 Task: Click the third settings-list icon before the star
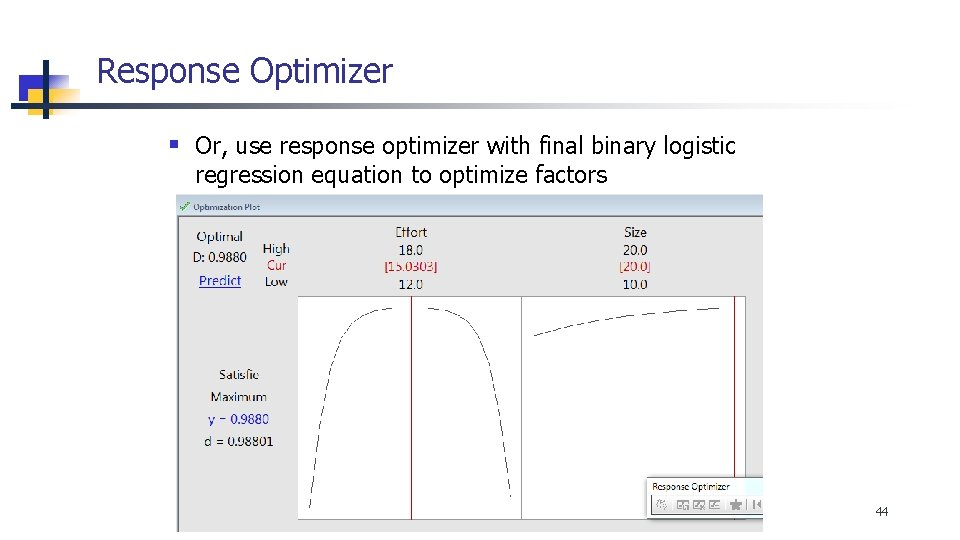[715, 504]
